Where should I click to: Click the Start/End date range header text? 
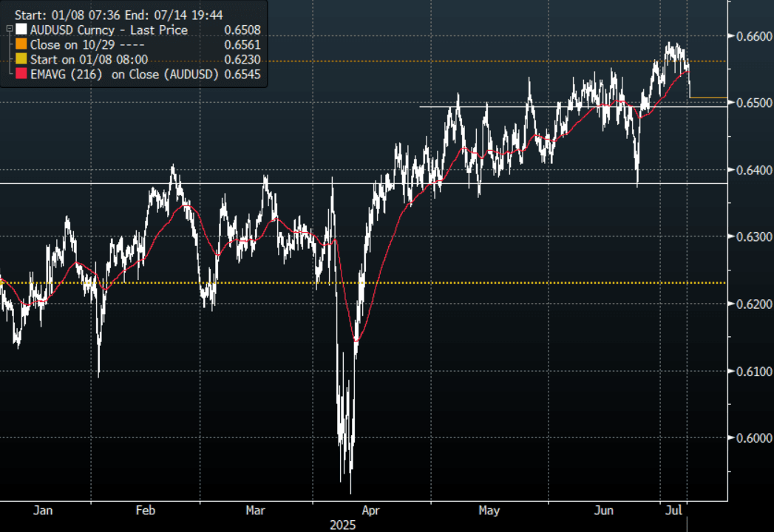coord(118,16)
